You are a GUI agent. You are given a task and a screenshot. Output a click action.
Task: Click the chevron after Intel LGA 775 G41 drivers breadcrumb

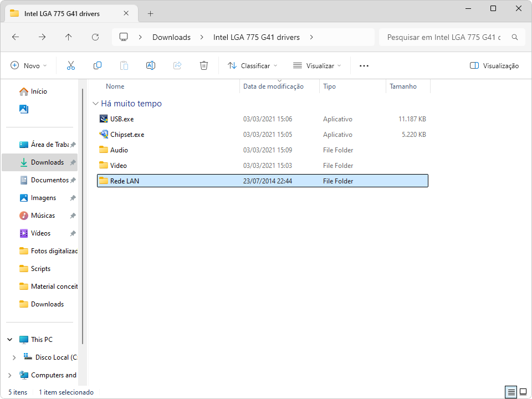point(311,37)
